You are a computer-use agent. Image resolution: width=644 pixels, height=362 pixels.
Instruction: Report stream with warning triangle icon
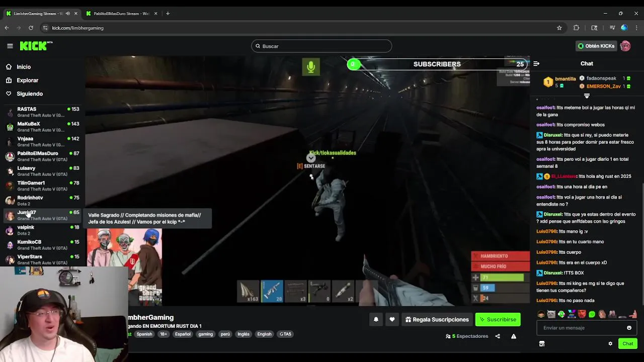point(514,336)
